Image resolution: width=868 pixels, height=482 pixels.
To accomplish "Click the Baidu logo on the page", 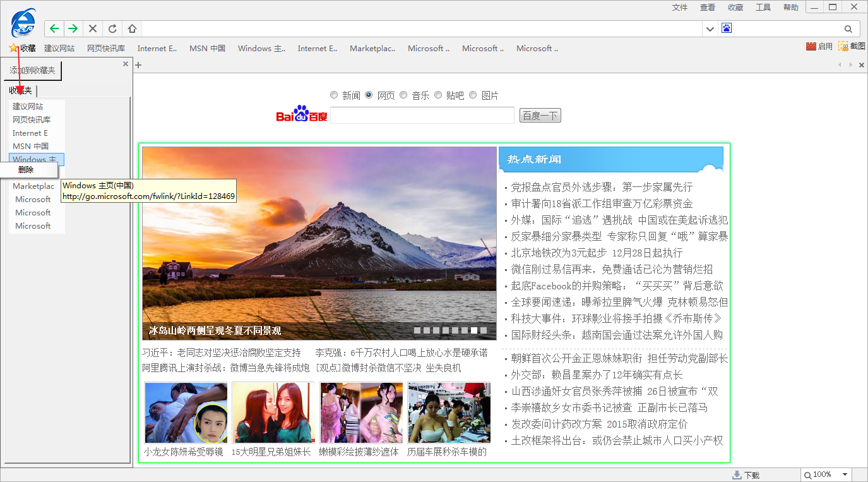I will 302,114.
